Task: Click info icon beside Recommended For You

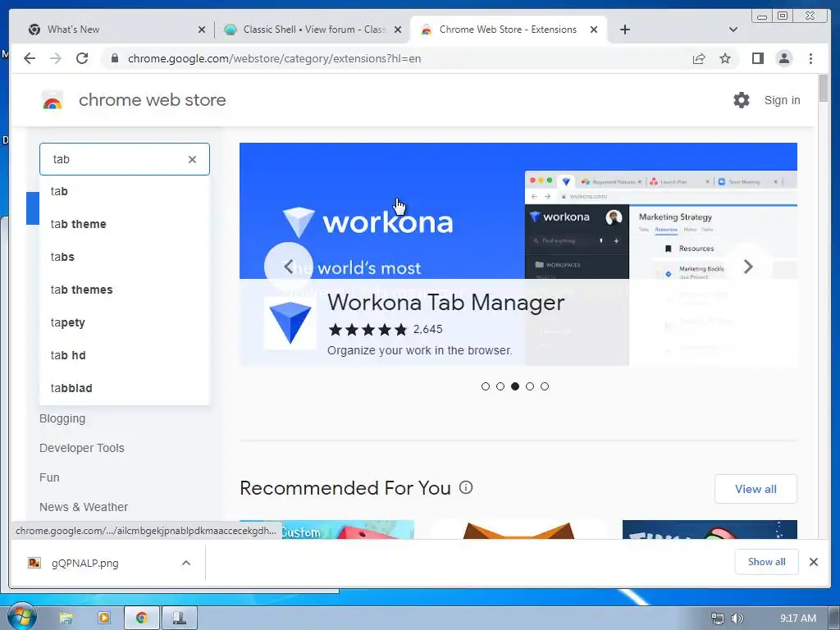Action: tap(466, 487)
